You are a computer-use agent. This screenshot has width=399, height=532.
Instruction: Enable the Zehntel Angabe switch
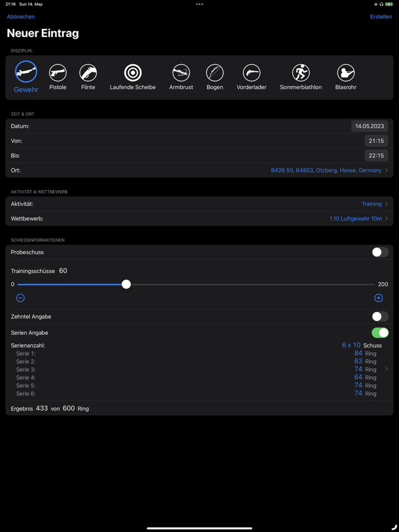click(x=380, y=317)
